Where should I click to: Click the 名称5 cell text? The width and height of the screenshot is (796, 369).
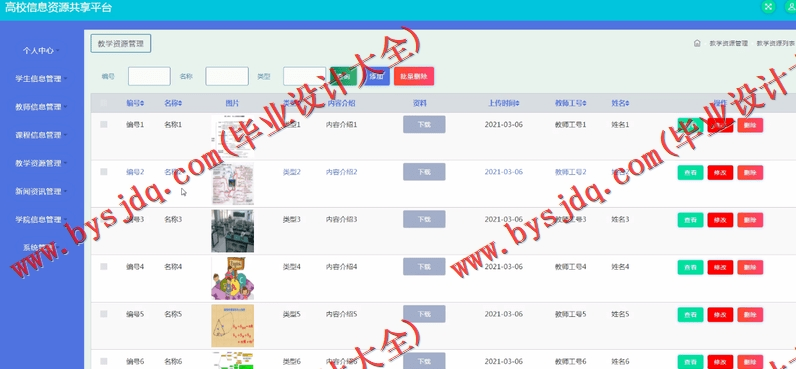[x=173, y=314]
